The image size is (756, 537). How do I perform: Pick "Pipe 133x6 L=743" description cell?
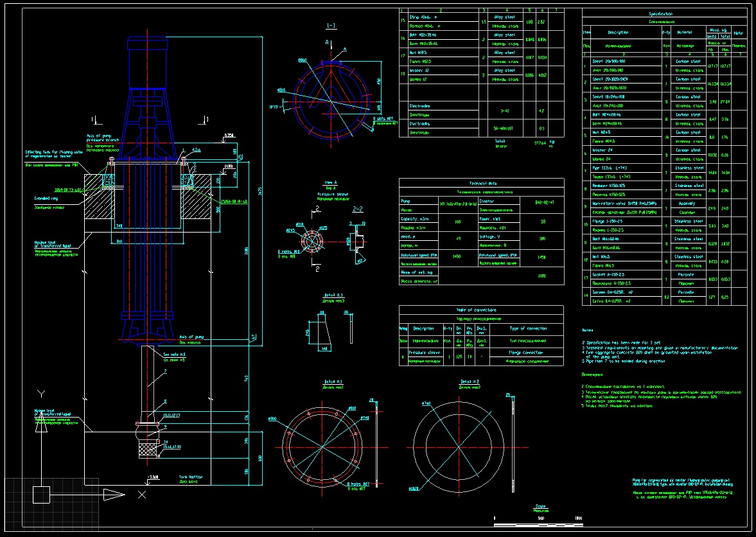tap(610, 168)
